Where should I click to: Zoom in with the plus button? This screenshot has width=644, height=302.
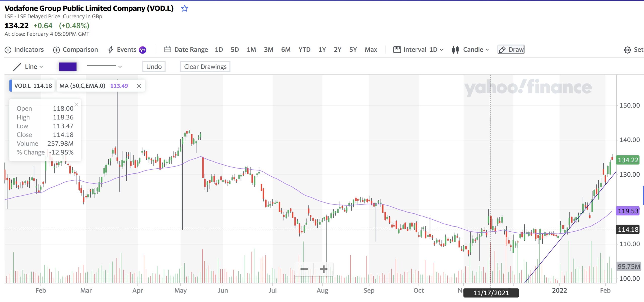coord(324,269)
